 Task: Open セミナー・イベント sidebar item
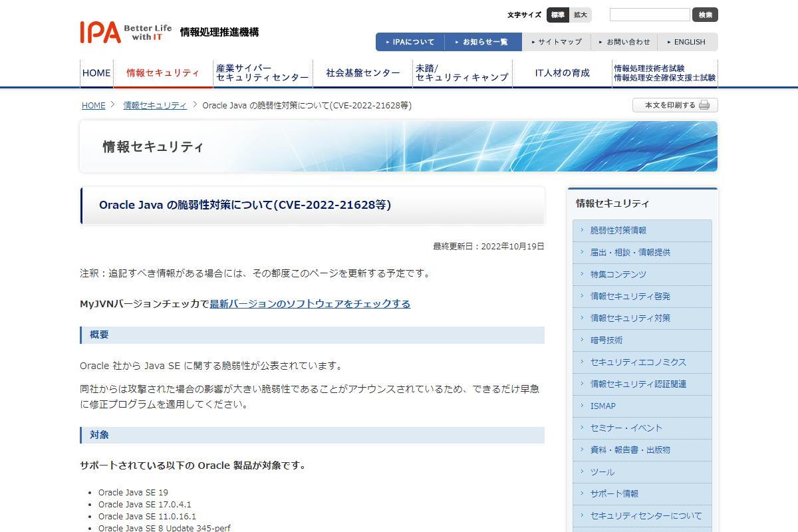[642, 428]
